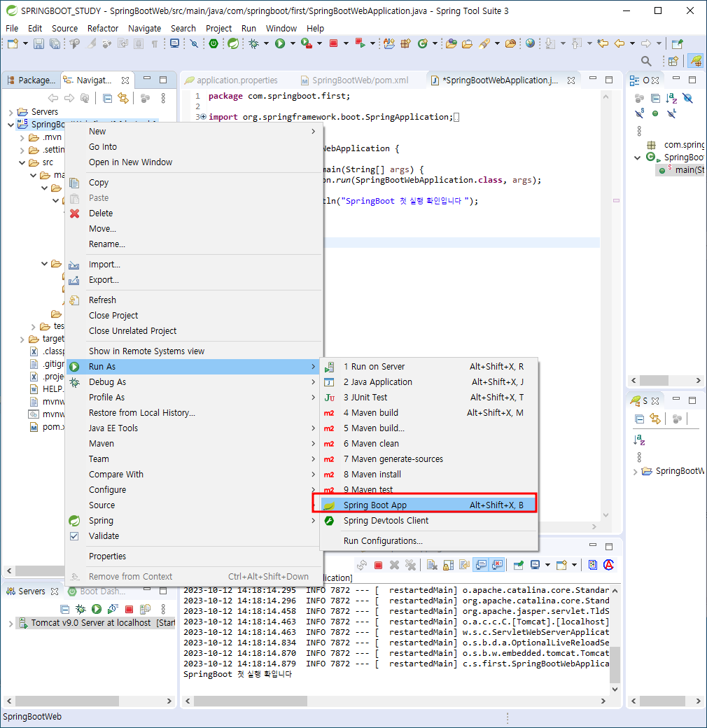Expand the target folder

[22, 339]
